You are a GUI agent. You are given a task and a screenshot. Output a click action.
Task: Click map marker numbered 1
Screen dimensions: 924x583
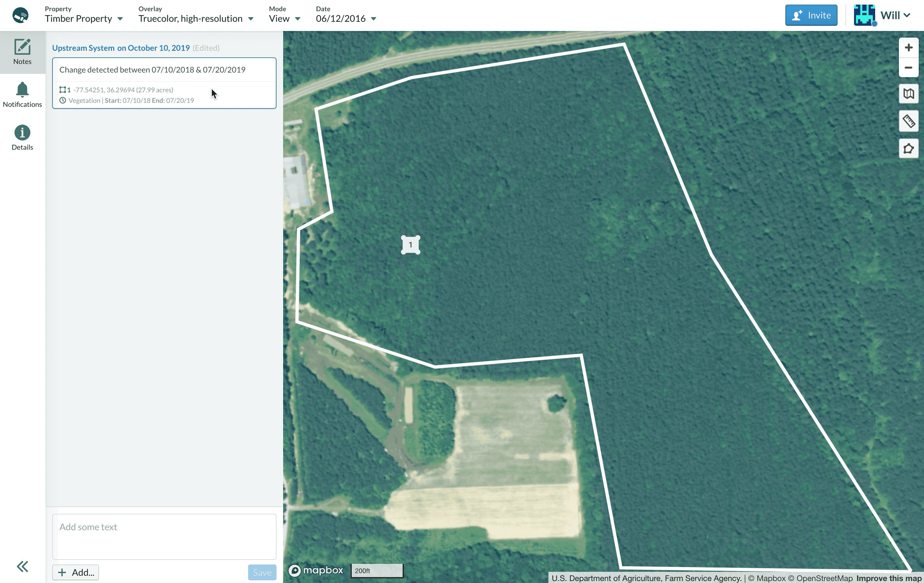pos(410,245)
